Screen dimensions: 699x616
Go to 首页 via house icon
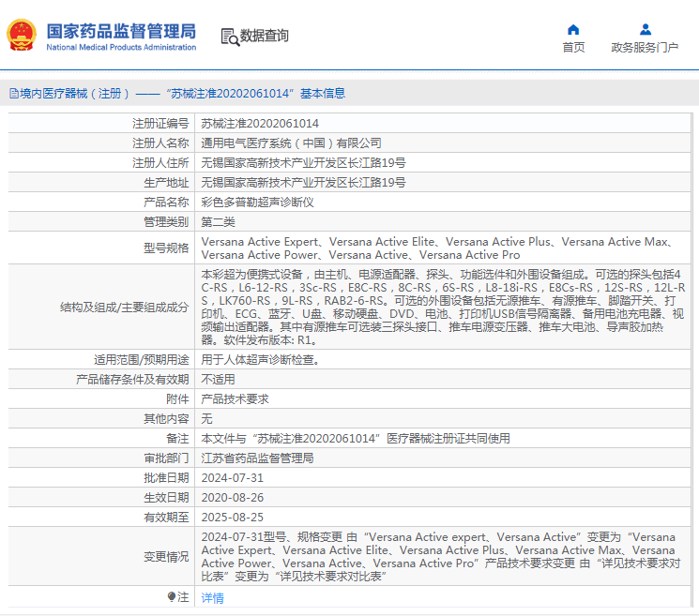click(573, 29)
